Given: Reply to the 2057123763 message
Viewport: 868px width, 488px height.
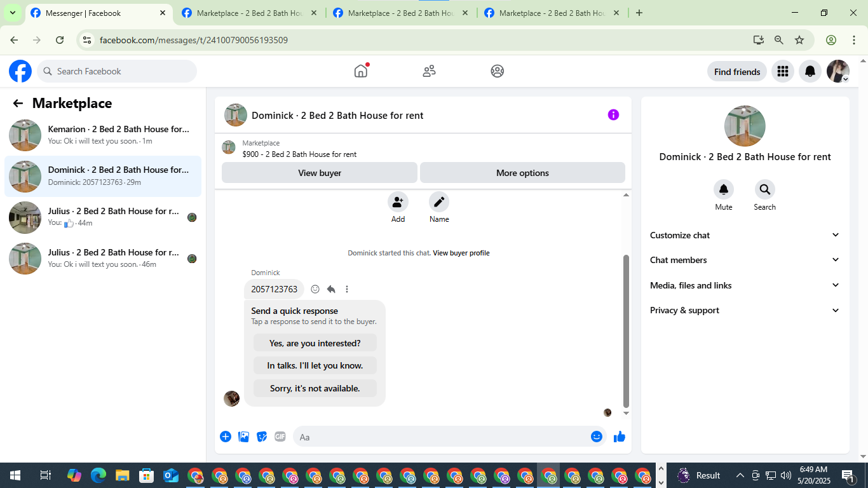Looking at the screenshot, I should point(331,289).
